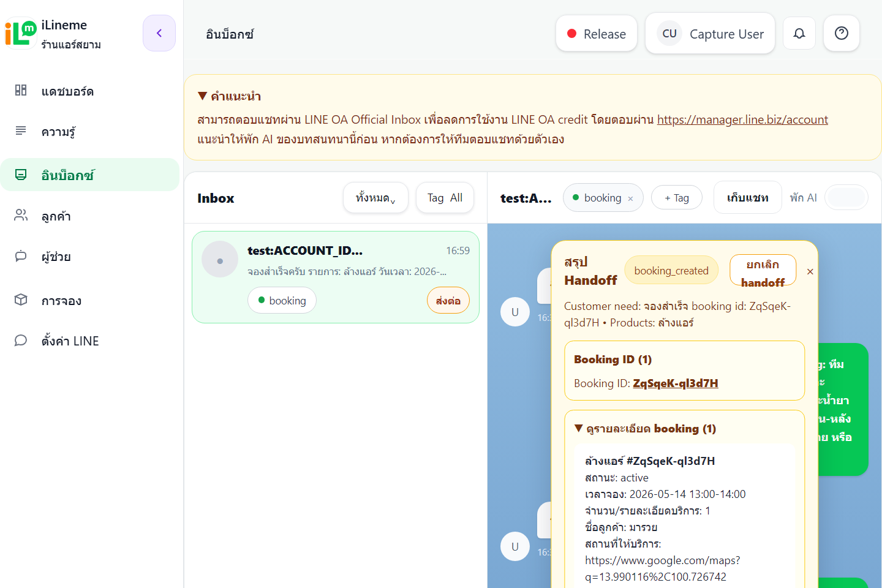Select อินบ็อกซ์ in sidebar
The width and height of the screenshot is (882, 588).
90,175
